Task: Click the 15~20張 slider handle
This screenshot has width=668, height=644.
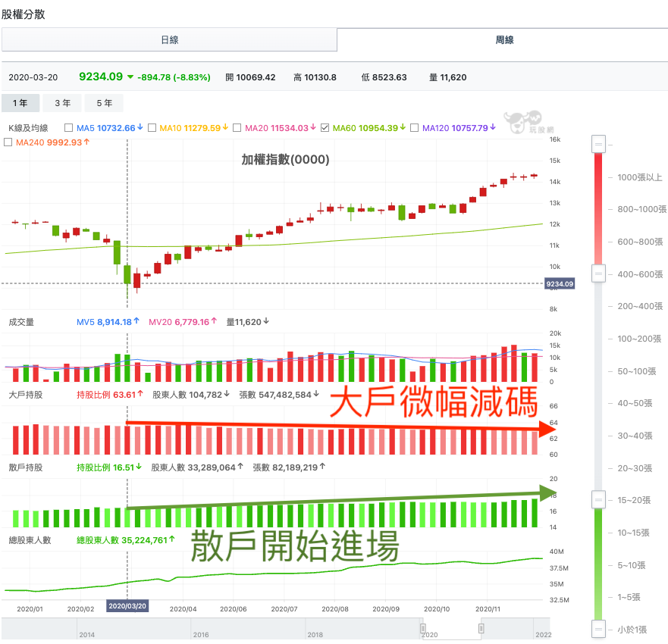Action: pos(598,500)
